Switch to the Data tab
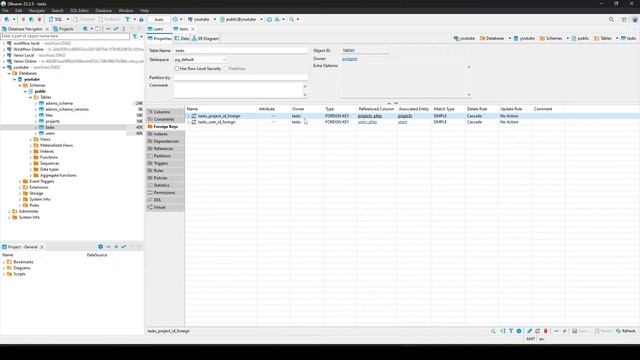 coord(182,38)
